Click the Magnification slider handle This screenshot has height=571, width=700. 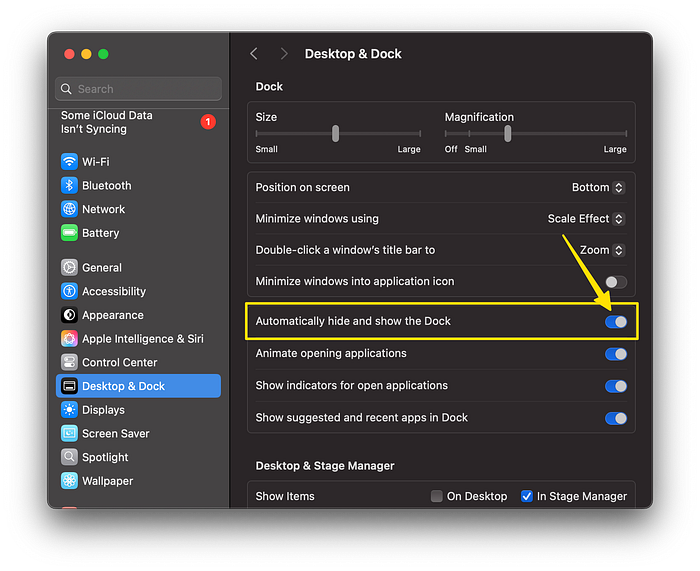point(508,133)
